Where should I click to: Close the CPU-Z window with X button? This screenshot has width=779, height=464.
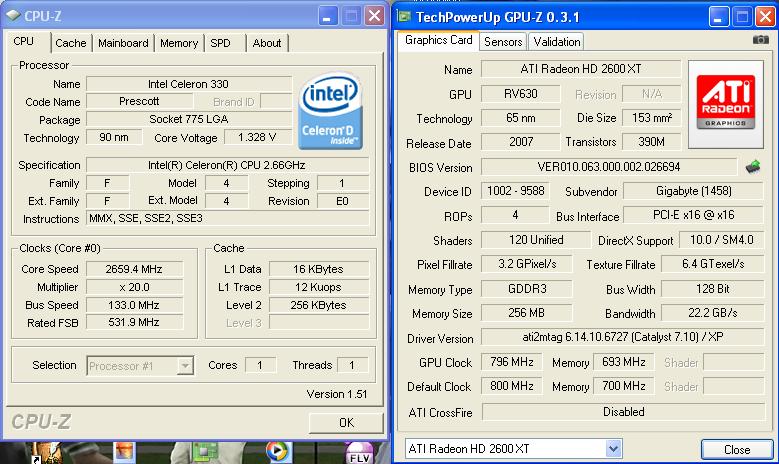(x=375, y=16)
